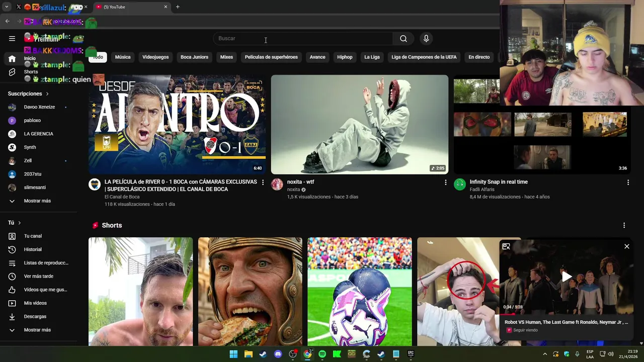Open the soccer ball Short
The height and width of the screenshot is (362, 644).
pyautogui.click(x=360, y=292)
